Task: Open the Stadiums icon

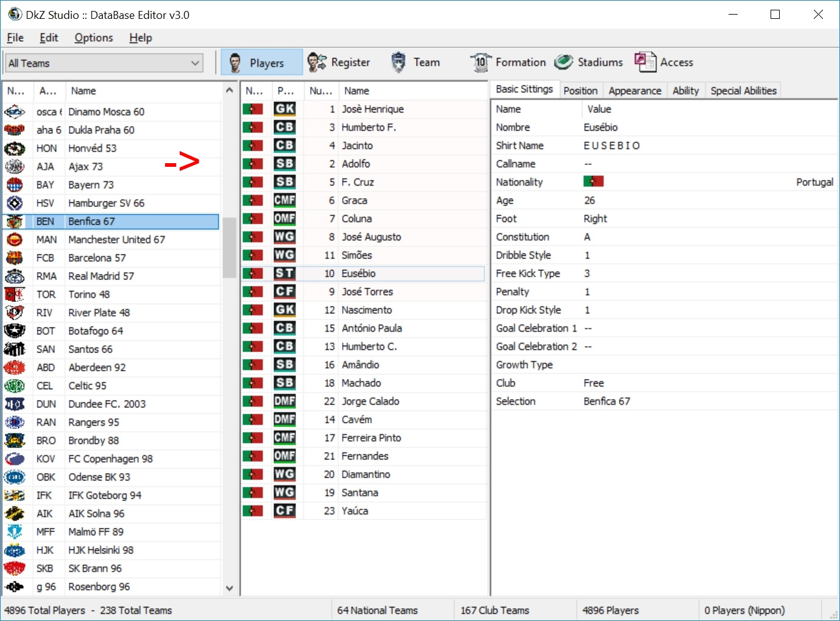Action: point(563,62)
